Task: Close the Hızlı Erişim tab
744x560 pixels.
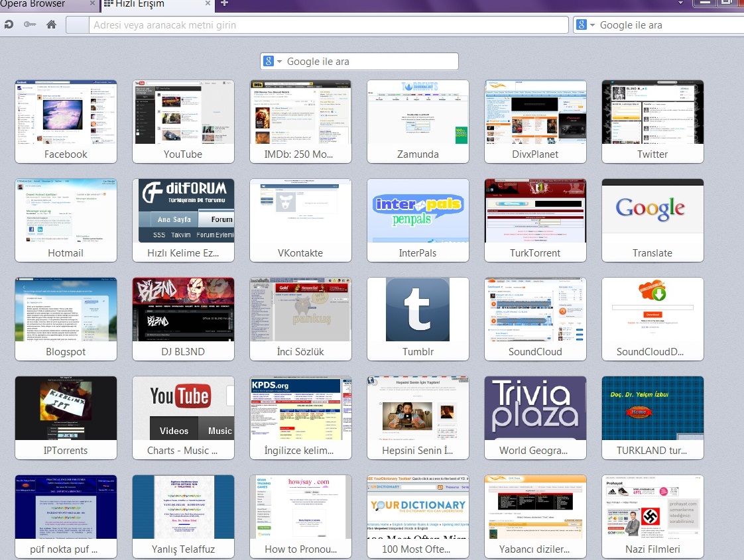Action: (208, 4)
